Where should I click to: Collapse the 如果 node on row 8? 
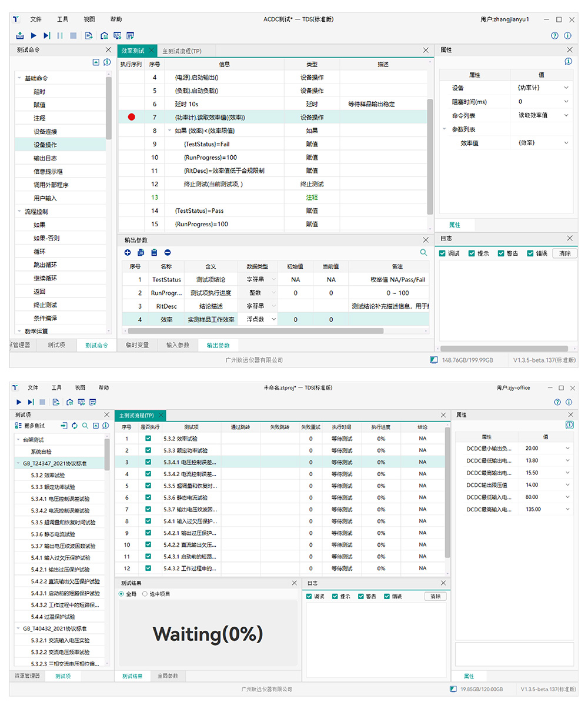(x=170, y=131)
